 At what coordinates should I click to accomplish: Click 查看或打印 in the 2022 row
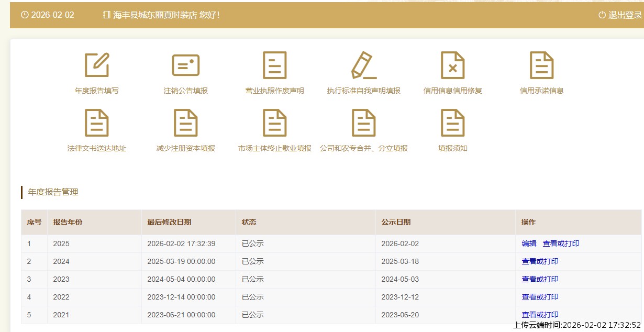point(540,297)
